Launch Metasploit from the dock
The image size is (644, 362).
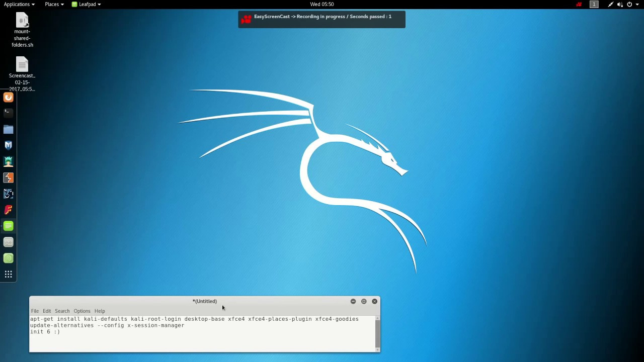coord(8,145)
